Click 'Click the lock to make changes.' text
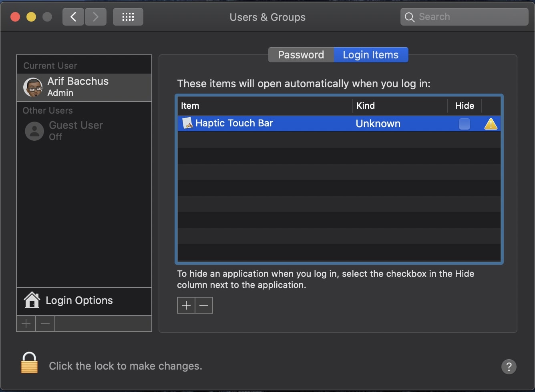This screenshot has height=392, width=535. click(125, 366)
